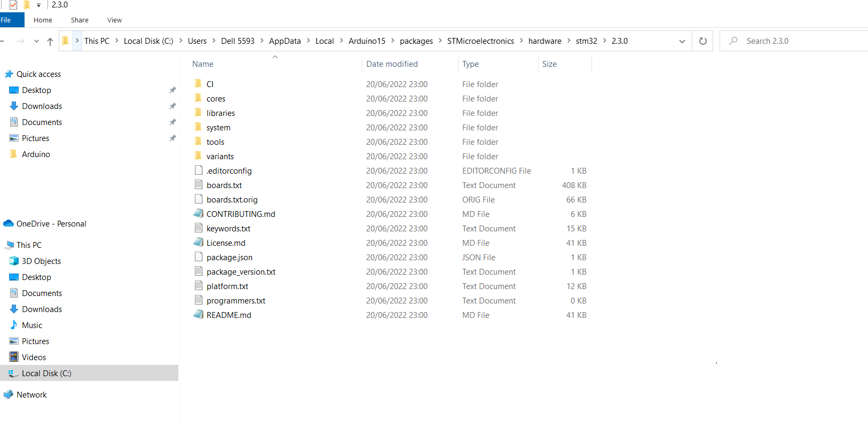The height and width of the screenshot is (428, 868).
Task: Go up one folder level
Action: coord(50,41)
